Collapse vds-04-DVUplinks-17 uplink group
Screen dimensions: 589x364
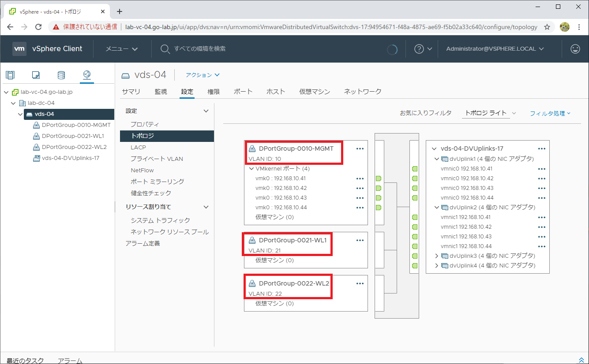(435, 149)
